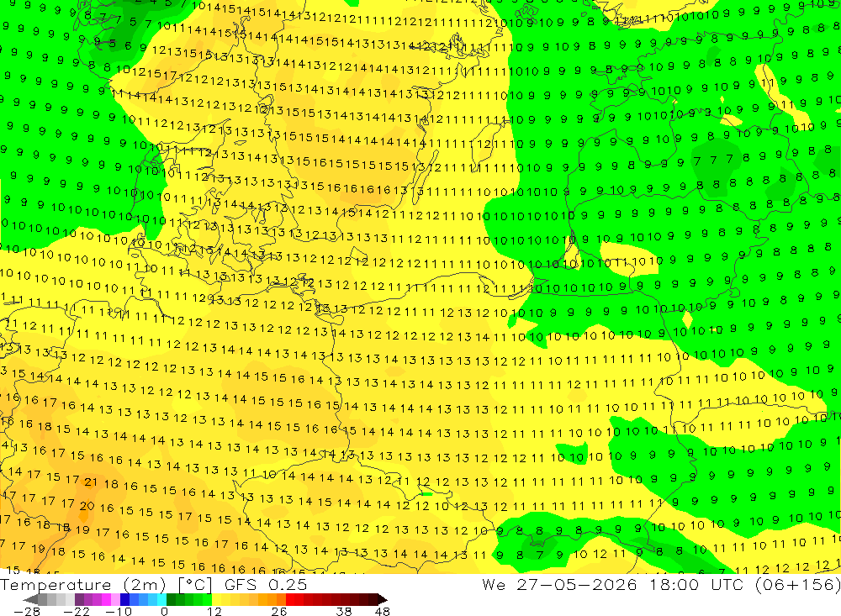Screen dimensions: 841x616
Task: Click the legend label "26"
Action: 279,611
